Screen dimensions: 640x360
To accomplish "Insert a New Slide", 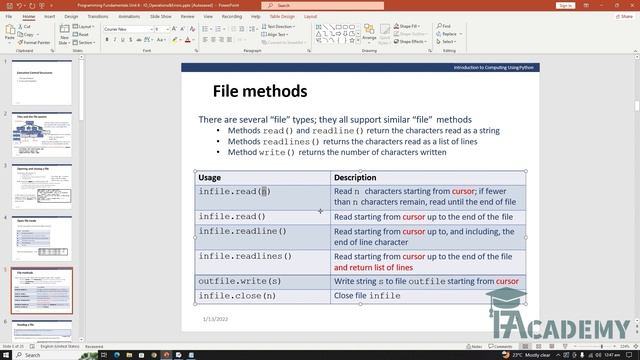I will (64, 35).
